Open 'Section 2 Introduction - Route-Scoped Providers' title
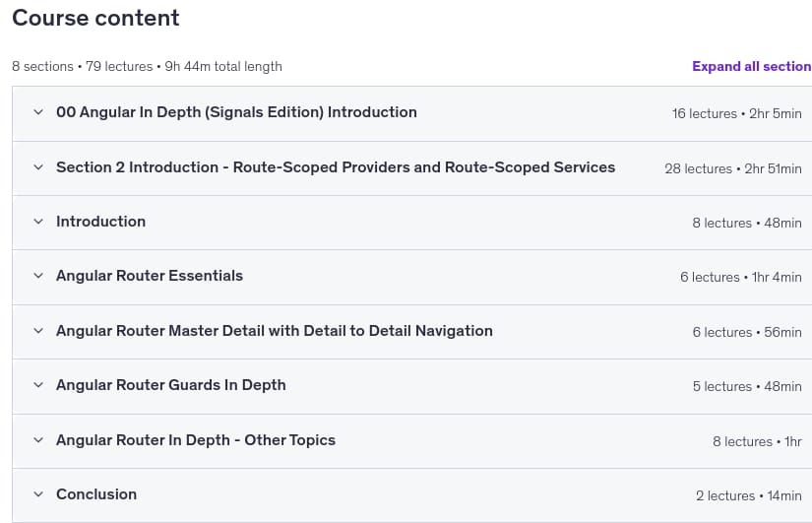 (x=336, y=166)
